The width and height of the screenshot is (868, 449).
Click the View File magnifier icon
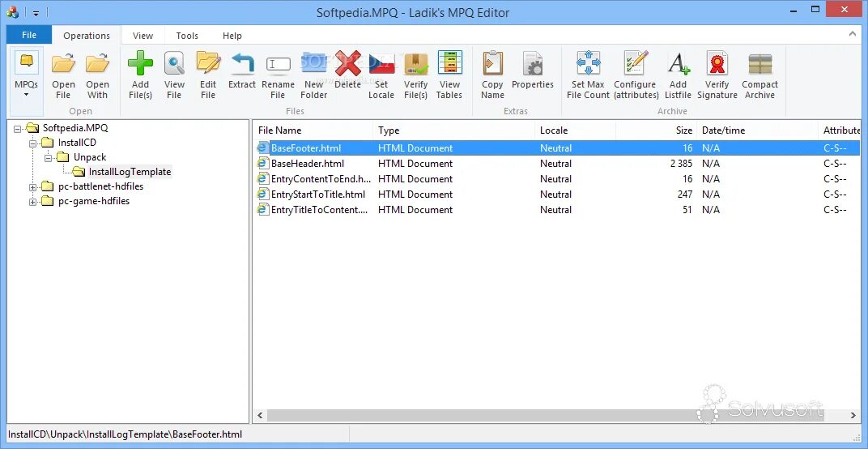174,62
